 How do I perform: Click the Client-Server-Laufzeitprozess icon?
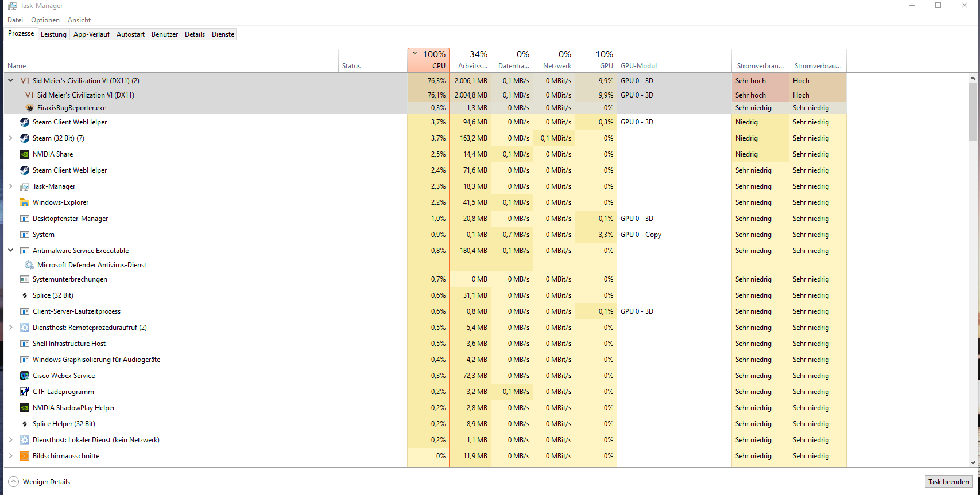click(x=25, y=311)
